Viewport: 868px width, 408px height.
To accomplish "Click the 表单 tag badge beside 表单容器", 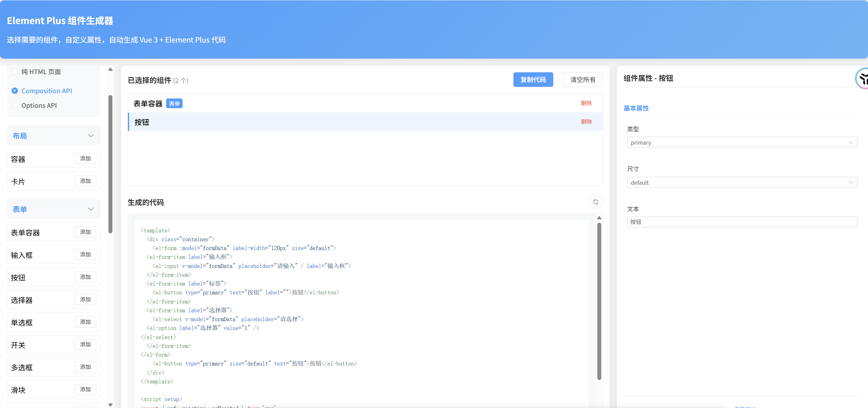I will [174, 103].
